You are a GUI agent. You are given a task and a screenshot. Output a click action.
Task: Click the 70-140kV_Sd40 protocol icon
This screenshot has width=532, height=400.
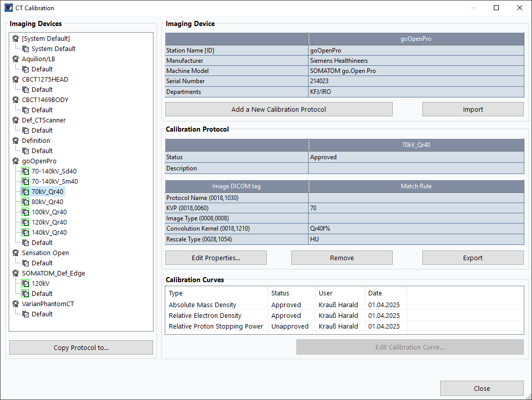pos(25,171)
